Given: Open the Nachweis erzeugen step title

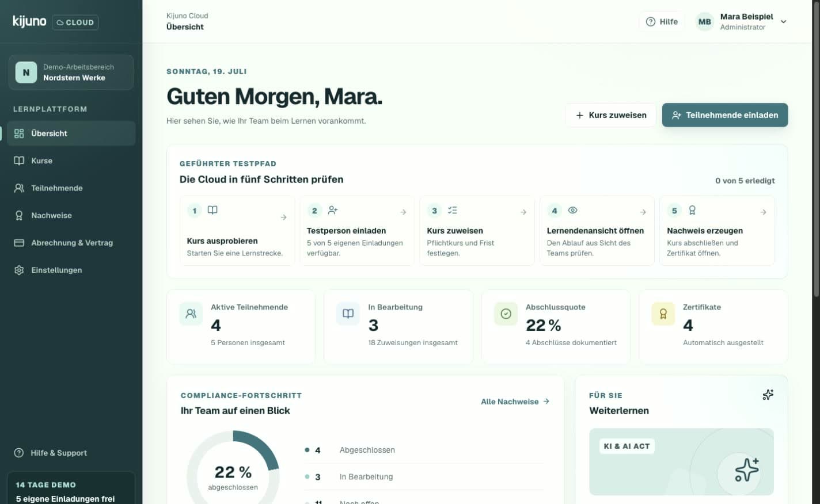Looking at the screenshot, I should tap(705, 231).
